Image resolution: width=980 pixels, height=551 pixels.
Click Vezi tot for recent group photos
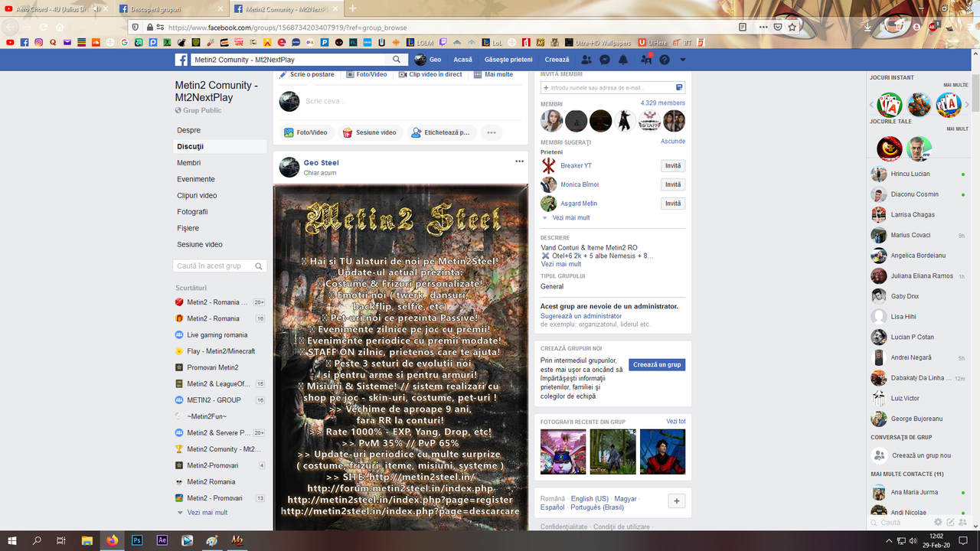point(676,422)
